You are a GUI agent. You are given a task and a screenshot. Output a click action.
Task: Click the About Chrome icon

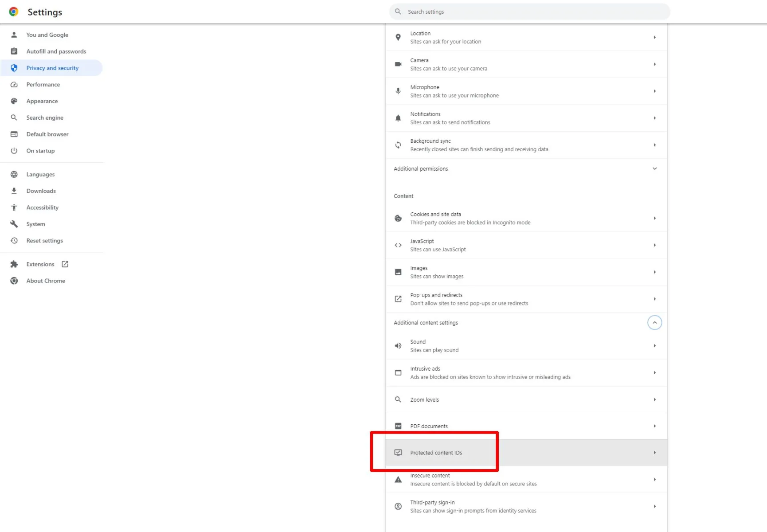pyautogui.click(x=14, y=281)
